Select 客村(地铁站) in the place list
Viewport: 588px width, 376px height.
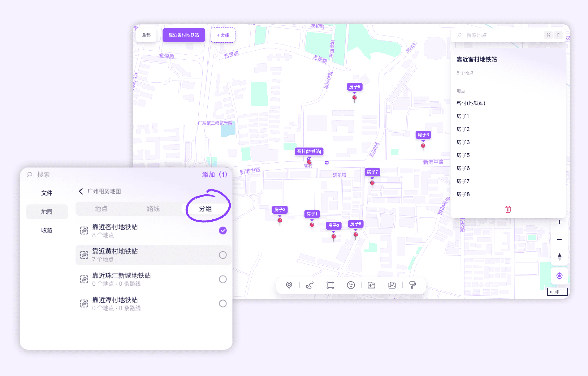click(471, 103)
